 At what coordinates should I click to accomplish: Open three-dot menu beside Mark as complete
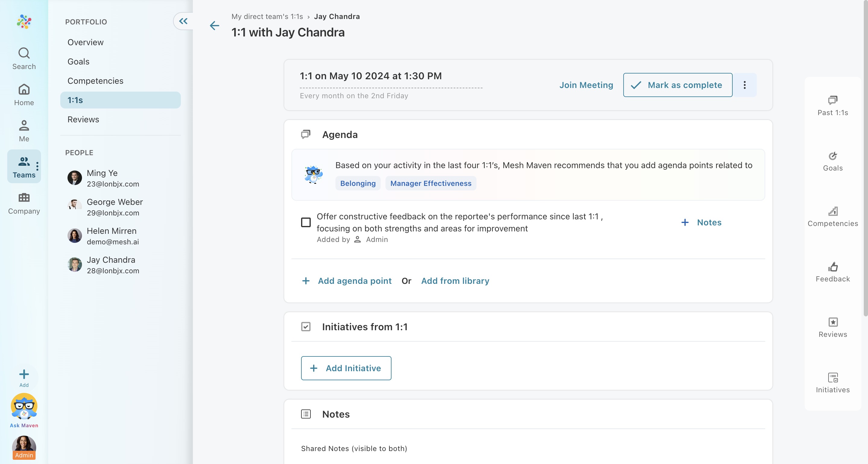point(745,85)
